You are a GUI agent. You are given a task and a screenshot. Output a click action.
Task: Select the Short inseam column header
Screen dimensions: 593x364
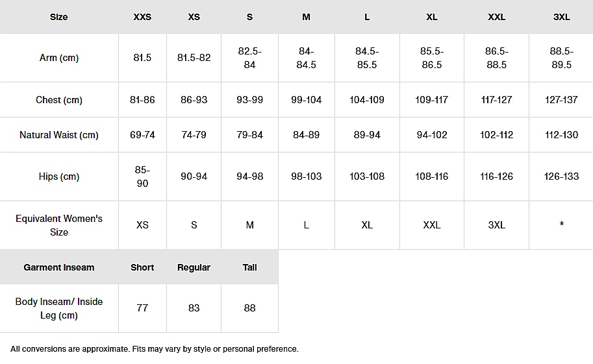[142, 267]
